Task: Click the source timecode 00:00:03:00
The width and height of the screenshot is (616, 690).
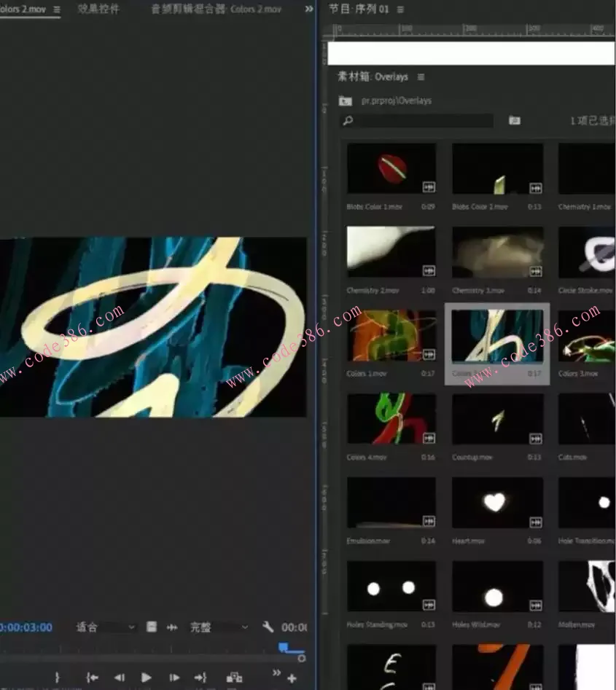Action: (x=26, y=627)
